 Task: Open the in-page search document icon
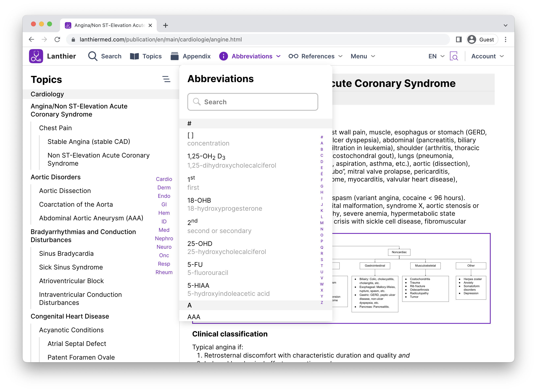pos(454,56)
